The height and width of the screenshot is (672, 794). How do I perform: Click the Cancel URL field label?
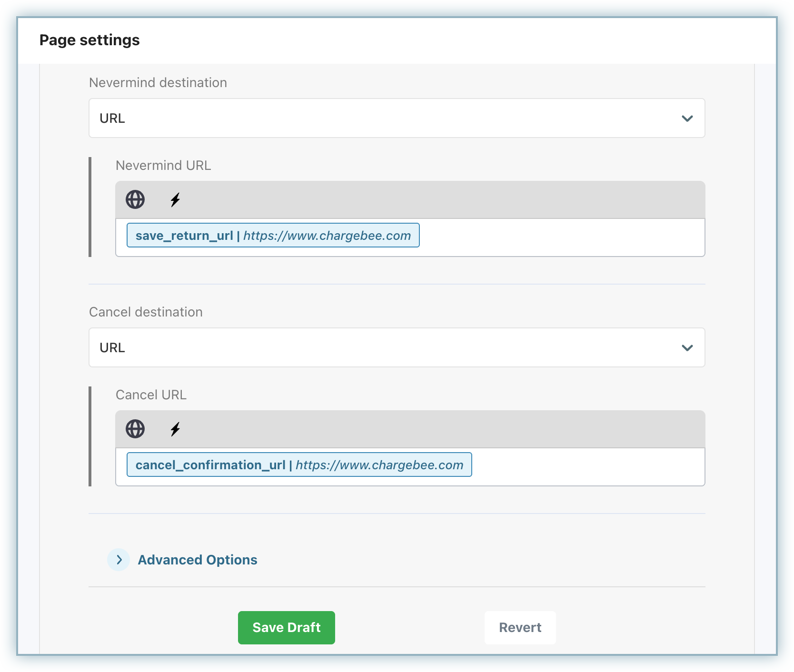tap(151, 395)
